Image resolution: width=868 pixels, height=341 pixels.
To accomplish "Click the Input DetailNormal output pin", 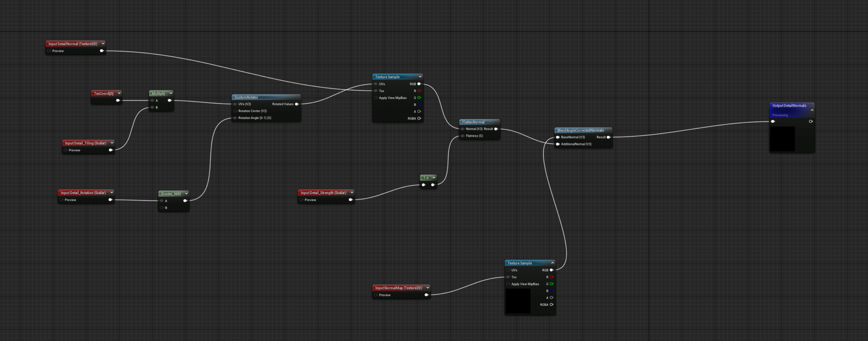I will (102, 51).
